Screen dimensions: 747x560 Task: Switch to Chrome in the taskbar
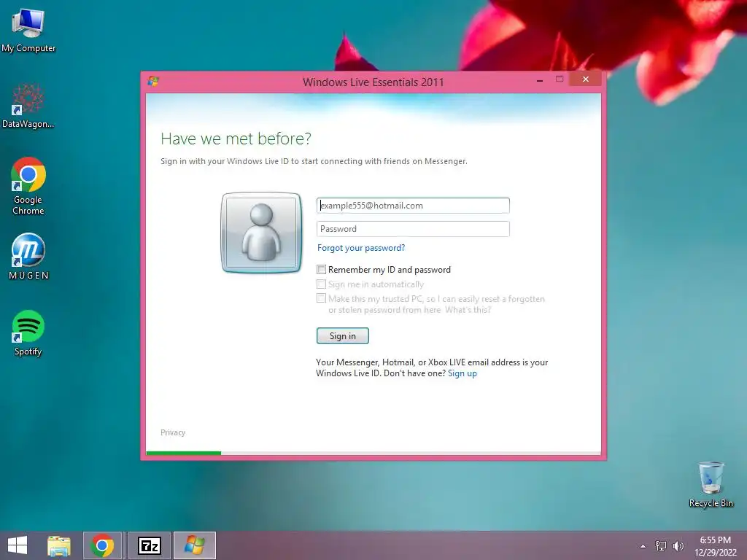102,545
